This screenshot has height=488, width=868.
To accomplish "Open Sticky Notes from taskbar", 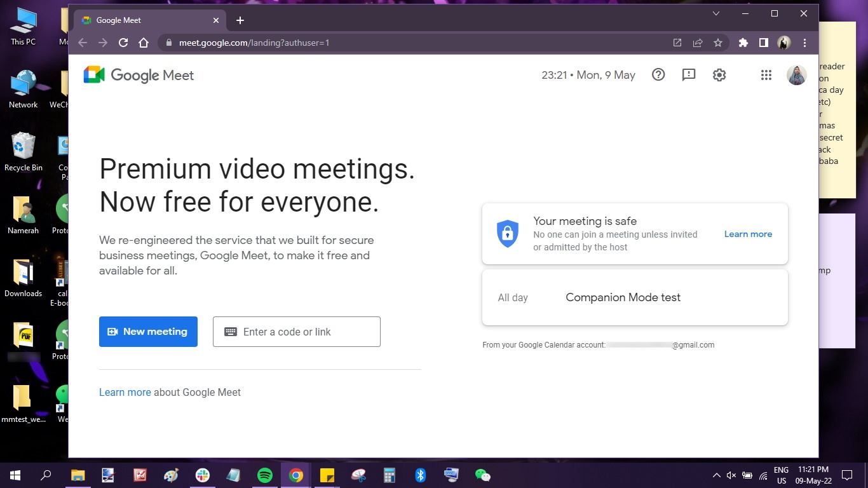I will pyautogui.click(x=327, y=475).
